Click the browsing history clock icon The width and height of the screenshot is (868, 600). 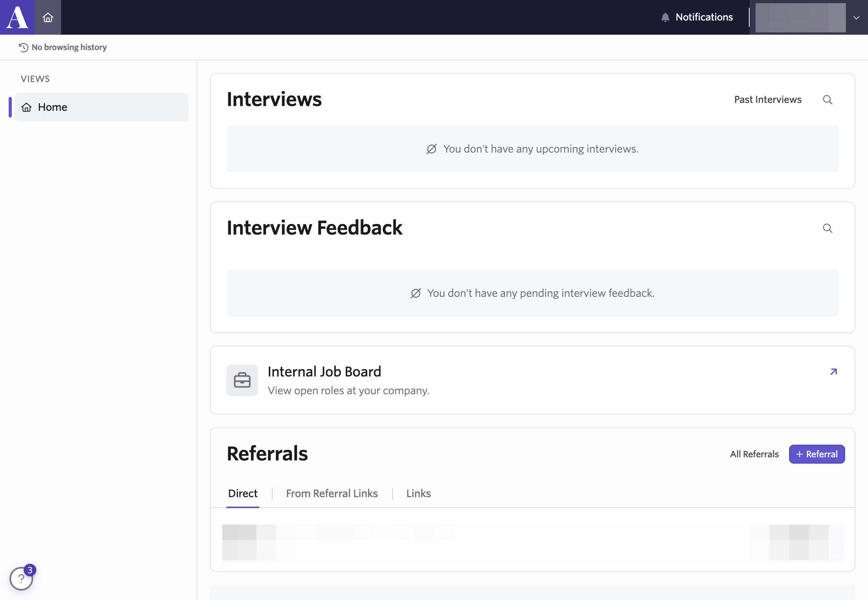[x=24, y=47]
